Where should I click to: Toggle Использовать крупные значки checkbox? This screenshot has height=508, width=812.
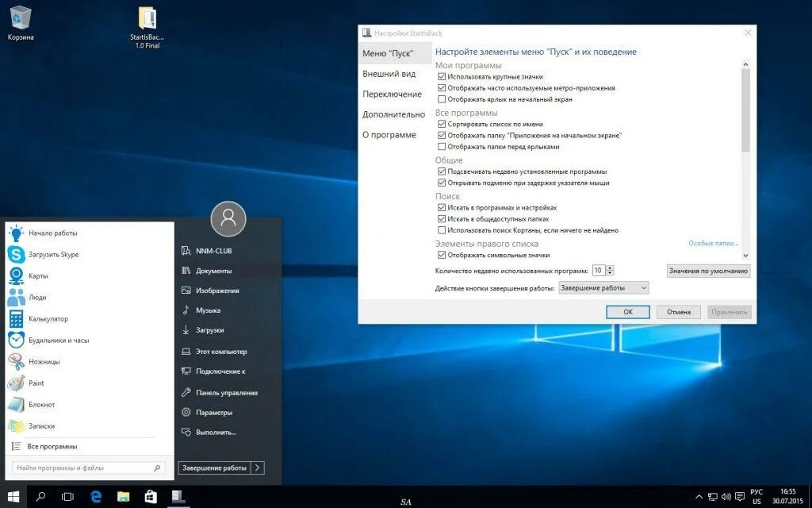(442, 77)
